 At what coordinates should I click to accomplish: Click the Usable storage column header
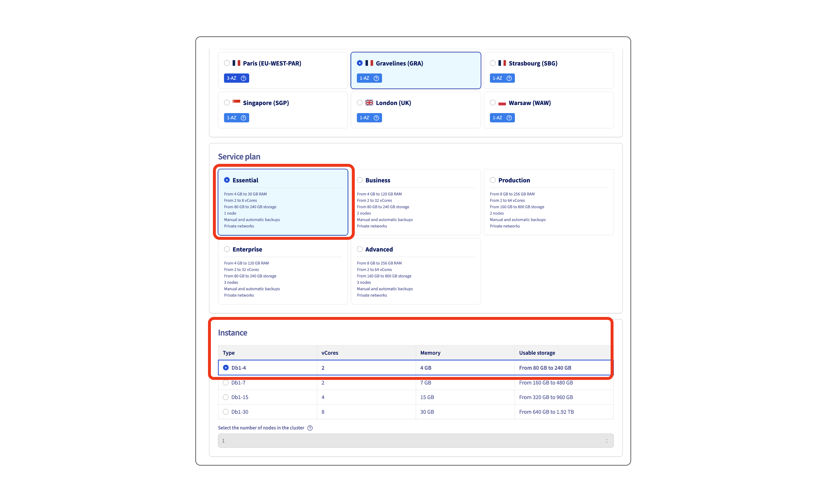point(537,353)
